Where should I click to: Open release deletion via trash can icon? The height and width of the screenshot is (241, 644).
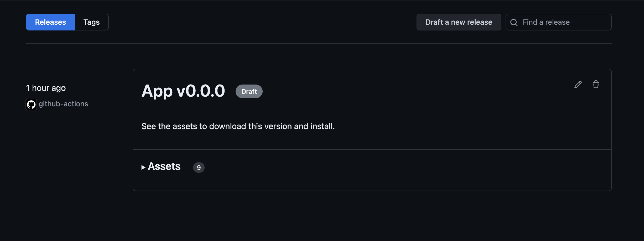(596, 84)
